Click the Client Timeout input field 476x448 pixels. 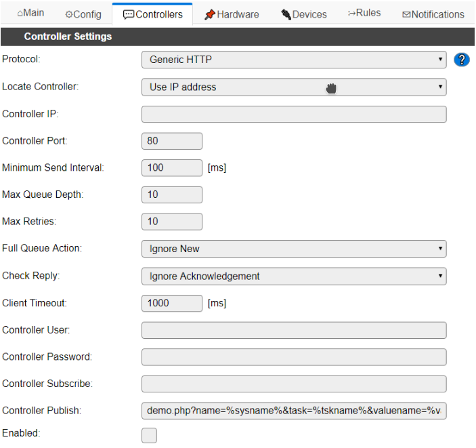click(172, 303)
